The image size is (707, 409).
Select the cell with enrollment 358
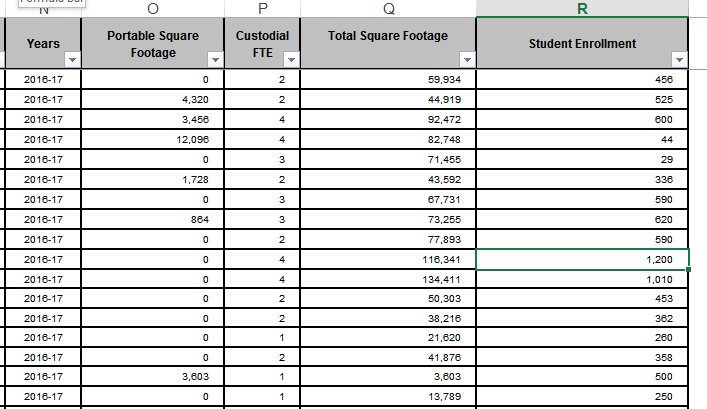582,357
